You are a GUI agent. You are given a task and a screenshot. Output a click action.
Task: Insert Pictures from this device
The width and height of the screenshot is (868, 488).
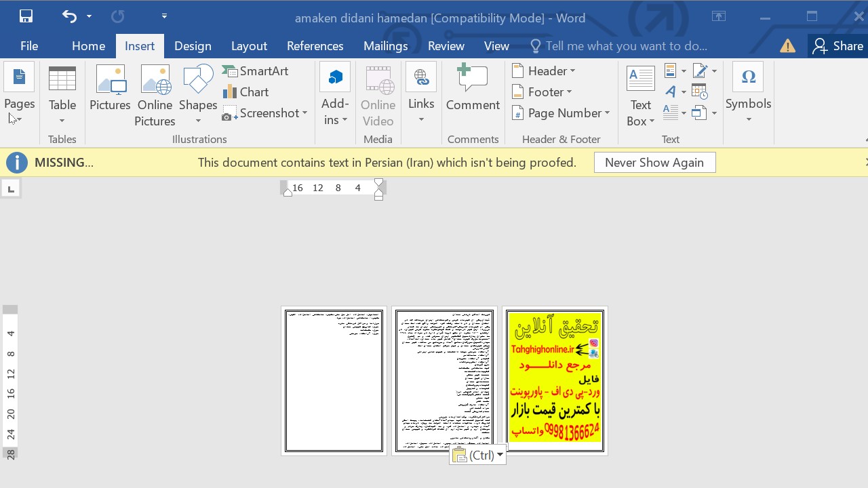110,88
